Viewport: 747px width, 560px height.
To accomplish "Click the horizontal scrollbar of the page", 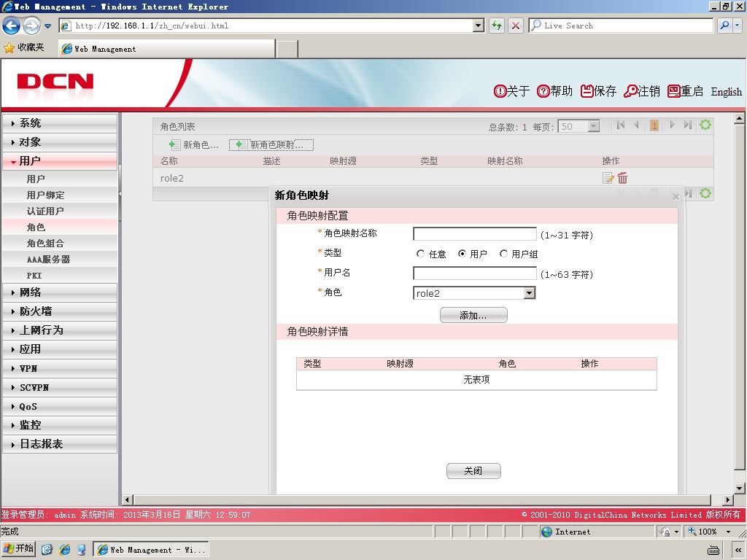I will [x=422, y=499].
